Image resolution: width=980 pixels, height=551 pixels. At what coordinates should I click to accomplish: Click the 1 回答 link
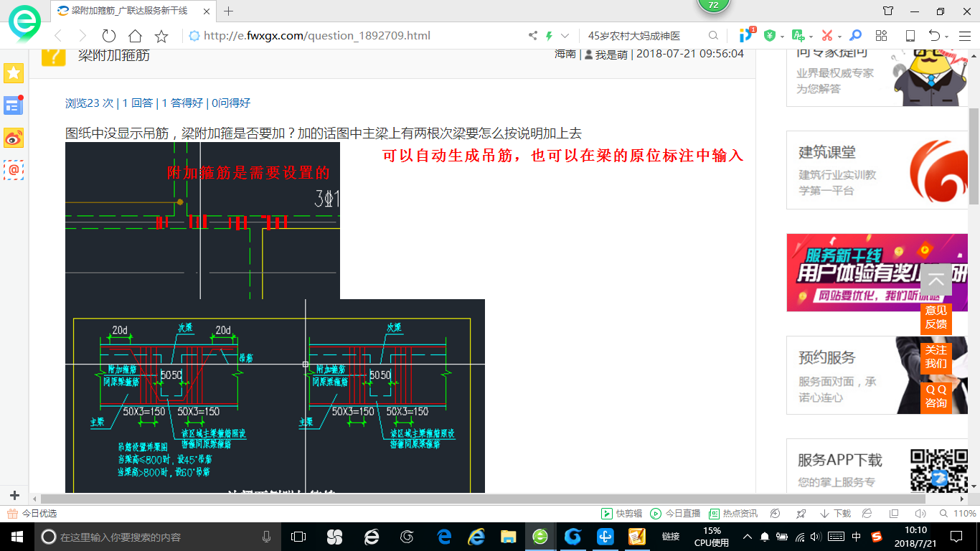pyautogui.click(x=138, y=103)
